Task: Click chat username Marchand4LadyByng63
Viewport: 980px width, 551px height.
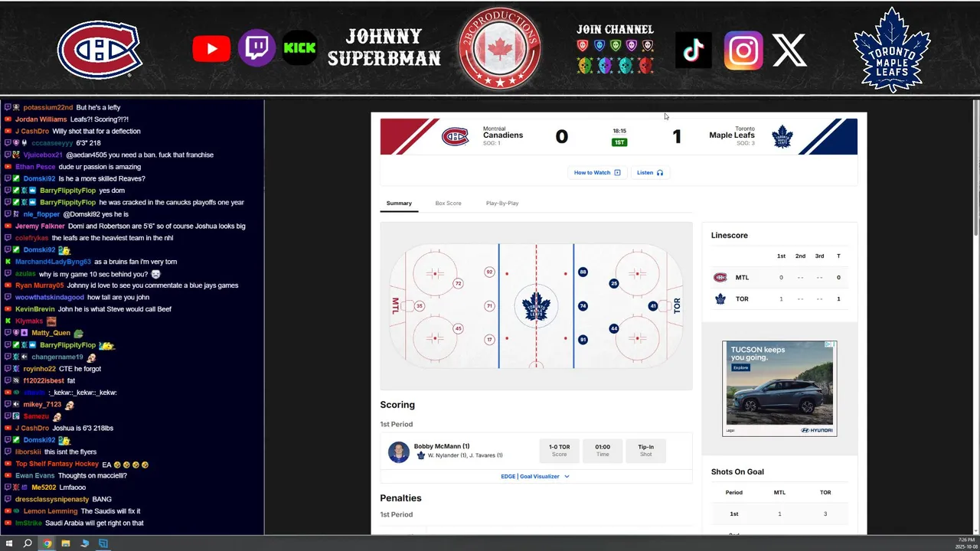Action: (53, 262)
